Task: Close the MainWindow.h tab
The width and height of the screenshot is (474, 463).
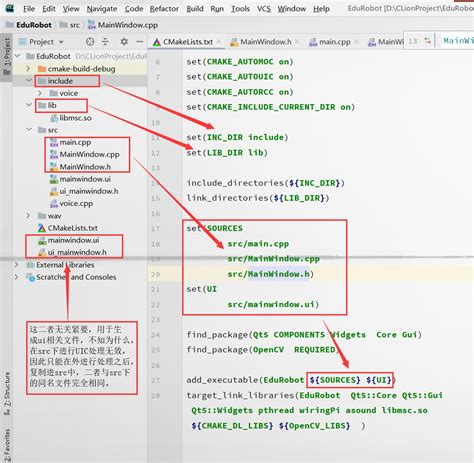Action: [x=297, y=42]
